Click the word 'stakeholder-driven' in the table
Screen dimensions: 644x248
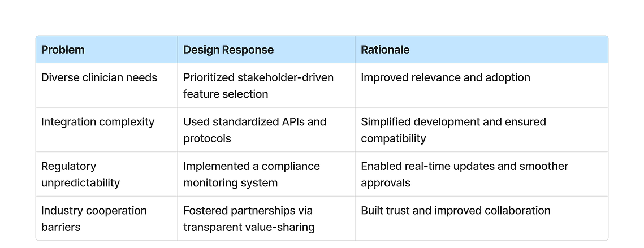tap(289, 77)
